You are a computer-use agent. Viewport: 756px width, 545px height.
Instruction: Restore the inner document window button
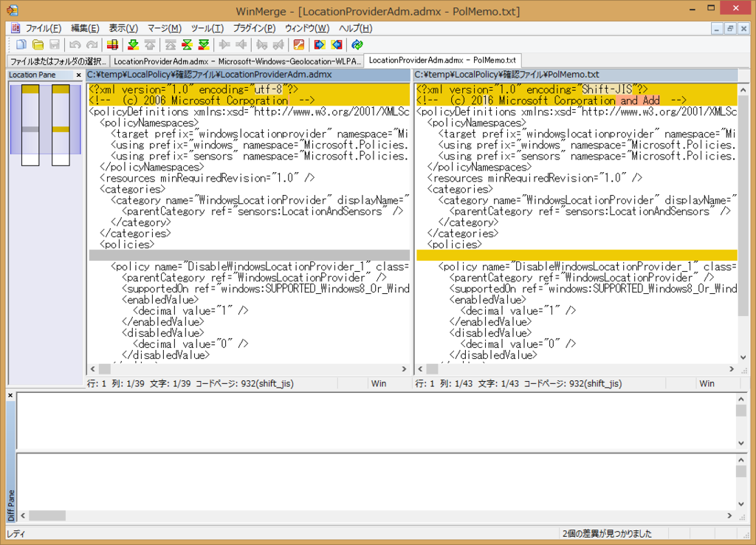(x=730, y=29)
